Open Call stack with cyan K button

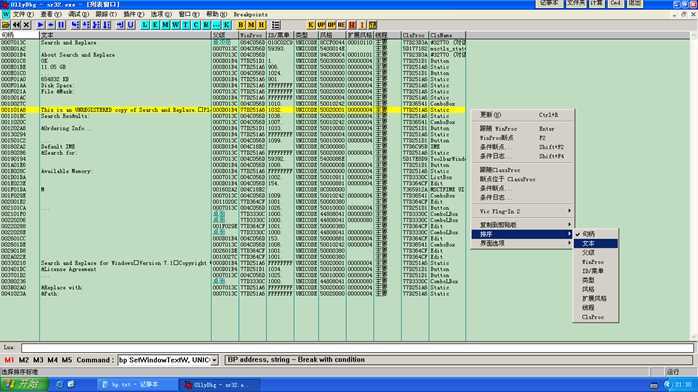coord(227,25)
